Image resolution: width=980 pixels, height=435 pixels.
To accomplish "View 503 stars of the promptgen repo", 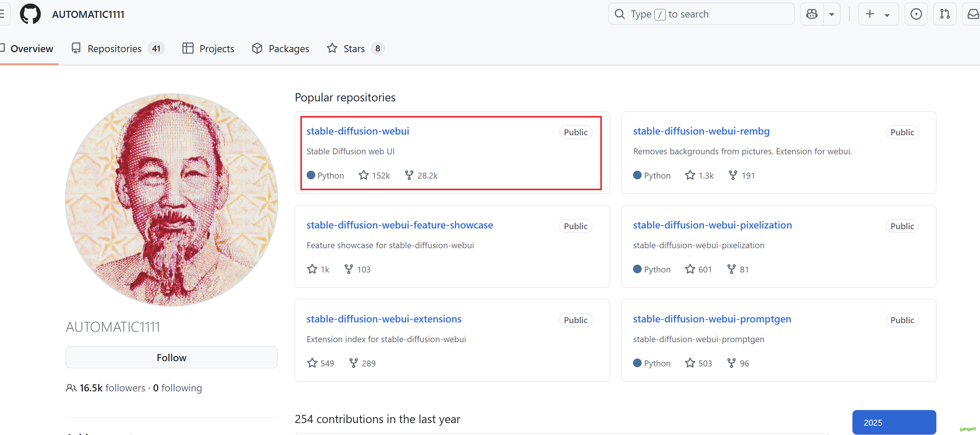I will pos(698,363).
